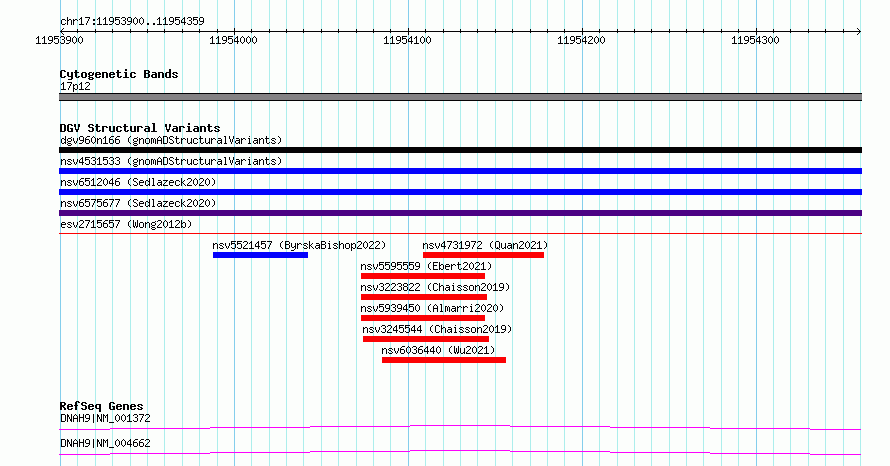Click the gray 17p12 cytoband bar

tap(460, 97)
